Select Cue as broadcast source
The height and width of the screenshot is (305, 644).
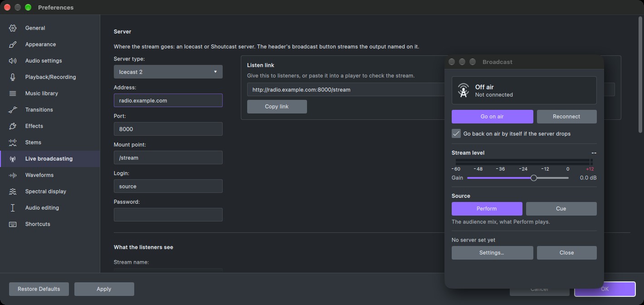(561, 209)
